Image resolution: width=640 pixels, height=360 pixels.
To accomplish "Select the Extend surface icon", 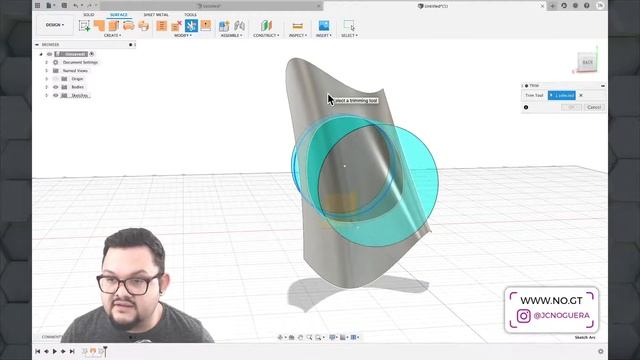I will [206, 26].
